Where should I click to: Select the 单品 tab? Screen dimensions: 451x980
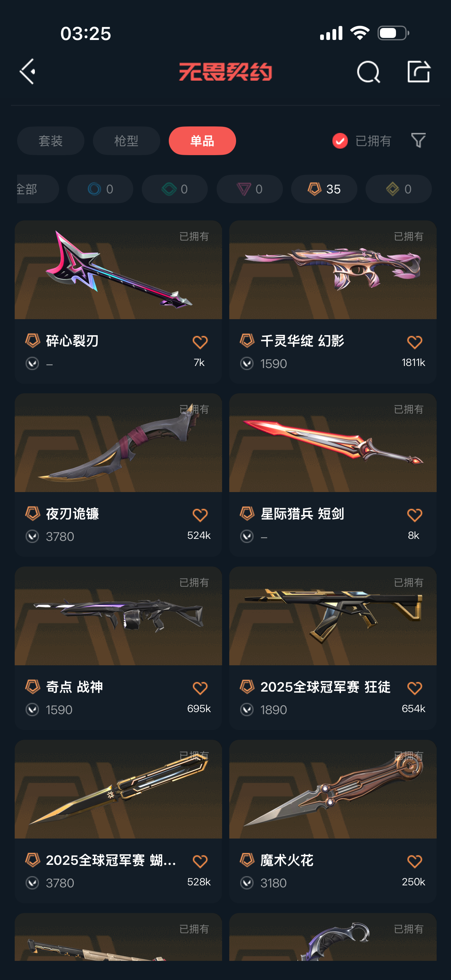[202, 141]
